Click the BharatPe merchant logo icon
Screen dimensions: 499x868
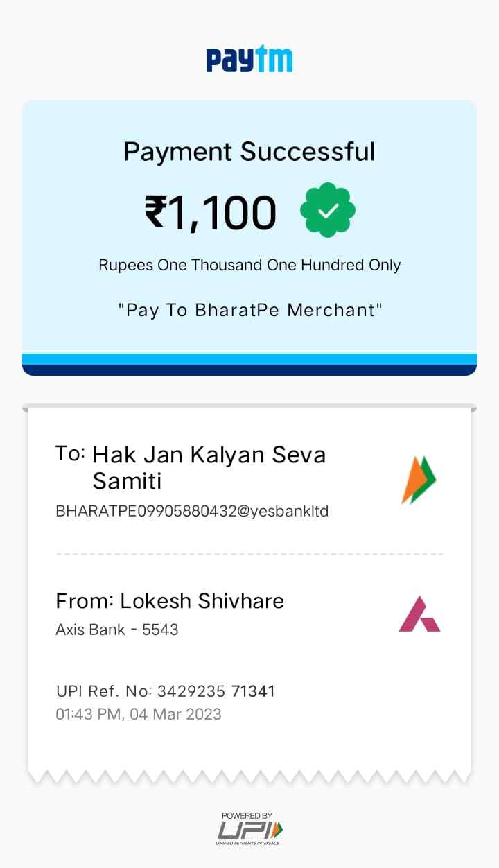pos(419,480)
